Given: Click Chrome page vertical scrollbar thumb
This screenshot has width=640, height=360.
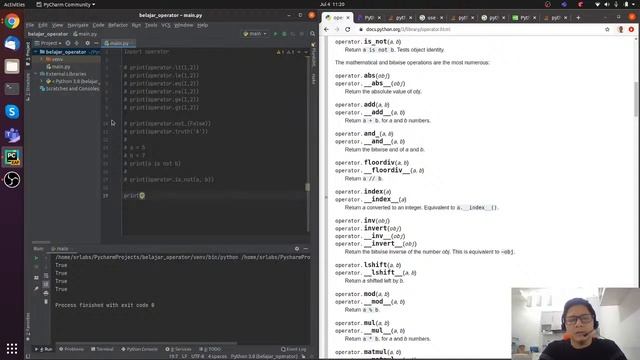Looking at the screenshot, I should 636,99.
